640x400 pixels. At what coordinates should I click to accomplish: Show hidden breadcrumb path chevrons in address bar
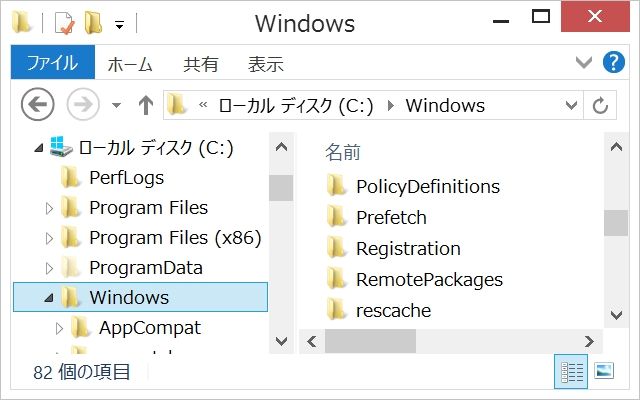203,105
